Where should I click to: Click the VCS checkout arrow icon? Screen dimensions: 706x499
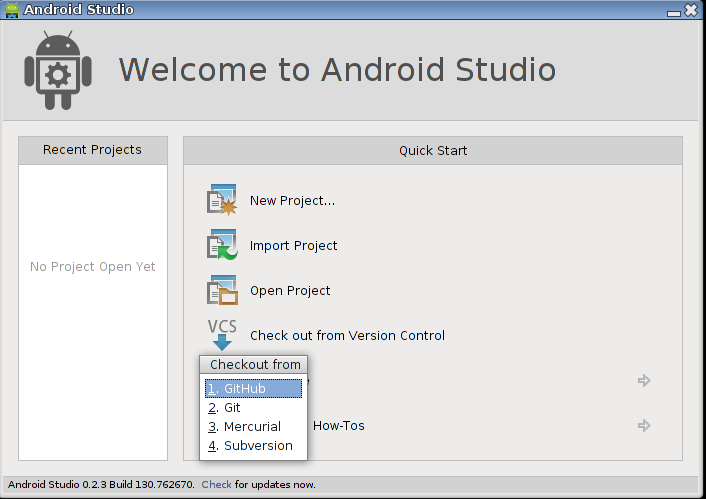click(222, 335)
